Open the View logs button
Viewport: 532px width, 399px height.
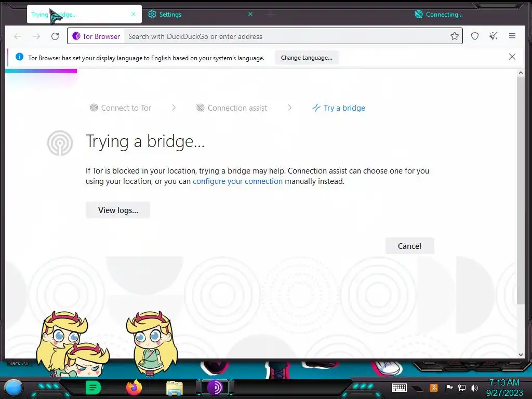click(118, 210)
